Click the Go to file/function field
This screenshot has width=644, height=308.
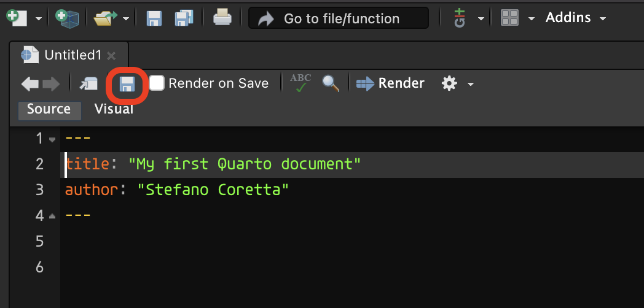(339, 18)
